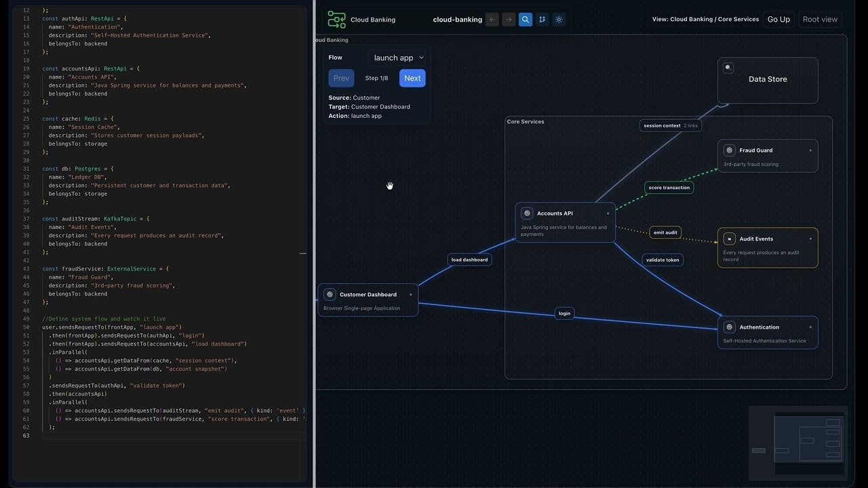Select the validate token edge label
This screenshot has height=488, width=868.
[x=663, y=260]
